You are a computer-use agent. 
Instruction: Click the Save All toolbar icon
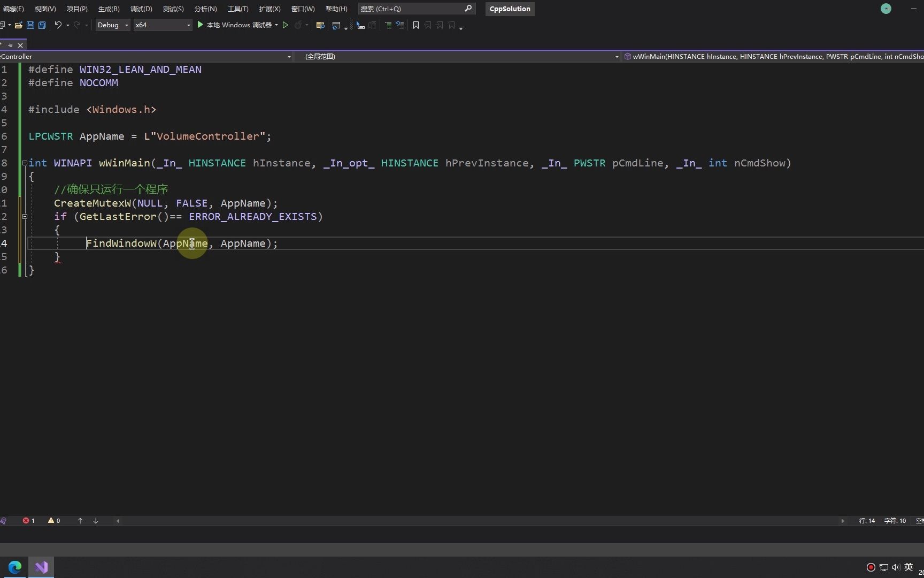tap(42, 25)
